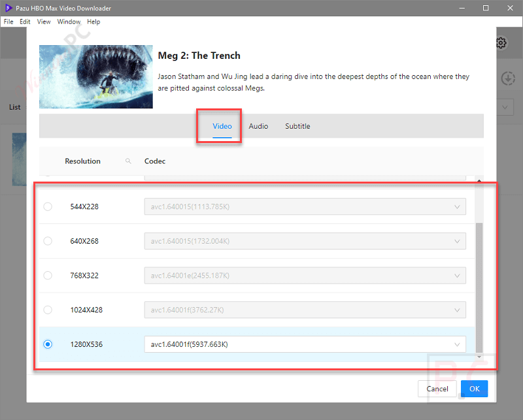This screenshot has height=420, width=523.
Task: Click the 1024X428 resolution label
Action: tap(86, 310)
